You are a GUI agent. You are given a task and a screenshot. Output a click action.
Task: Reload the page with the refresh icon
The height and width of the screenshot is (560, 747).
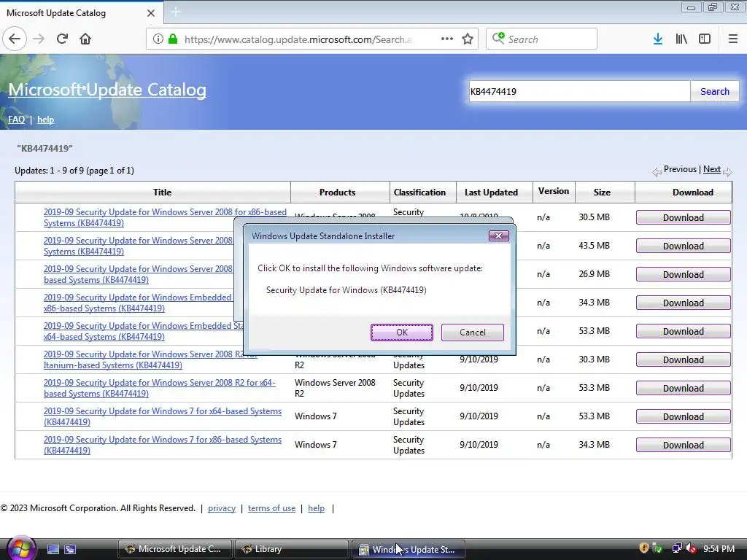(x=62, y=39)
